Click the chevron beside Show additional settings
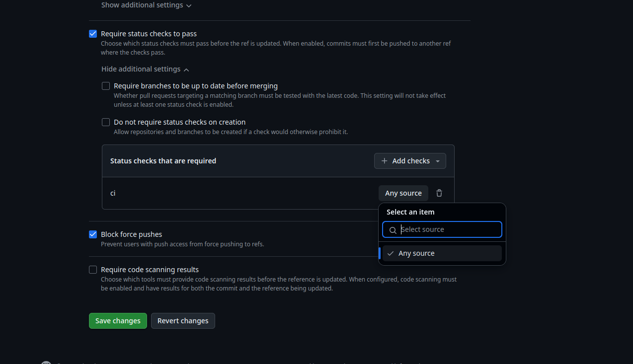The width and height of the screenshot is (633, 364). tap(189, 5)
